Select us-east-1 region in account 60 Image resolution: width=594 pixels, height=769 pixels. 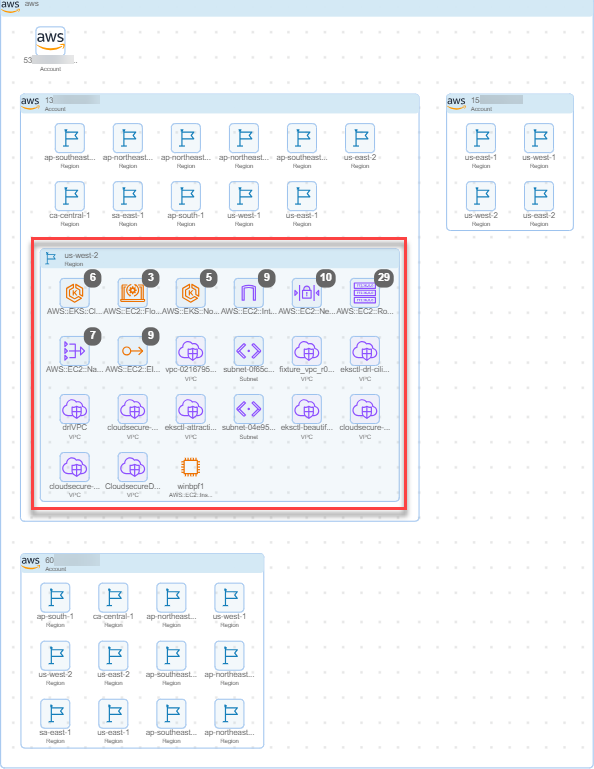tap(113, 713)
